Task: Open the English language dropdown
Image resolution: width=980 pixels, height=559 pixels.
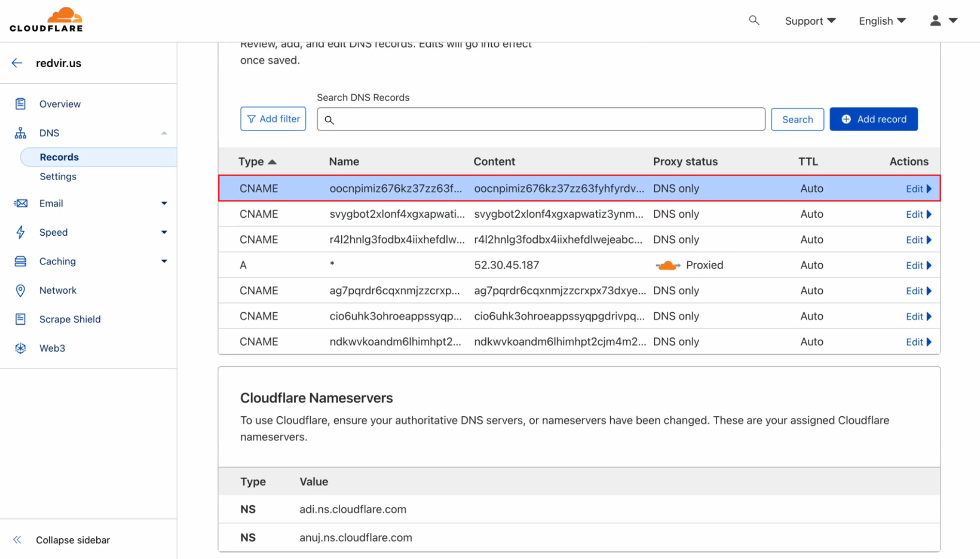Action: coord(882,20)
